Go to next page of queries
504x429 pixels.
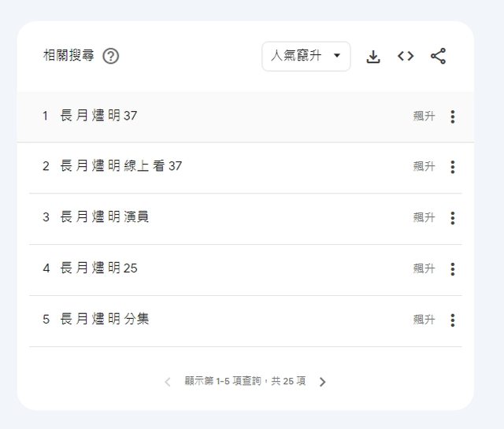322,382
